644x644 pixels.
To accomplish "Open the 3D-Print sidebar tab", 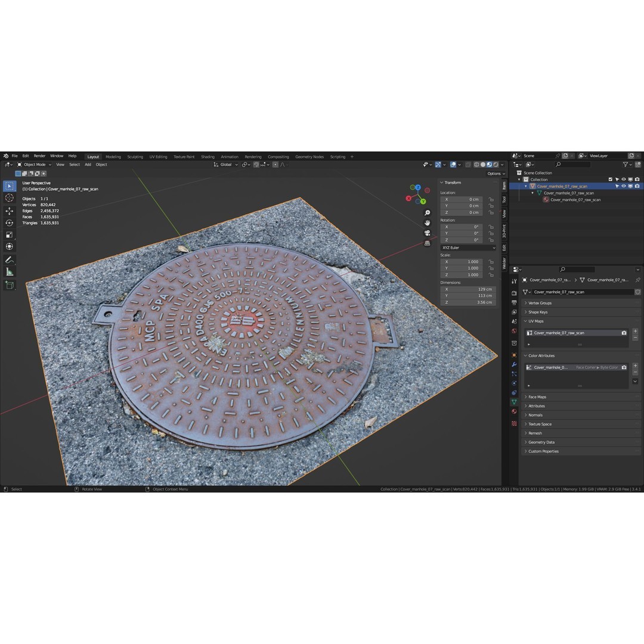I will 504,231.
